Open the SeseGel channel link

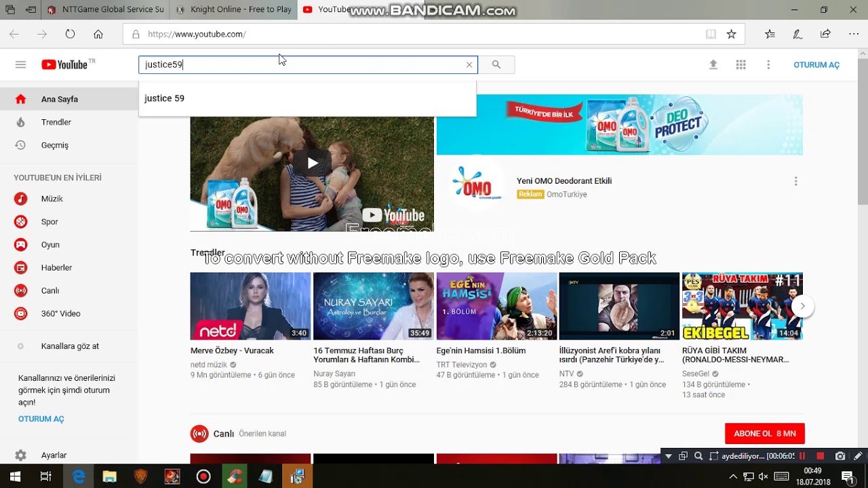pos(696,374)
